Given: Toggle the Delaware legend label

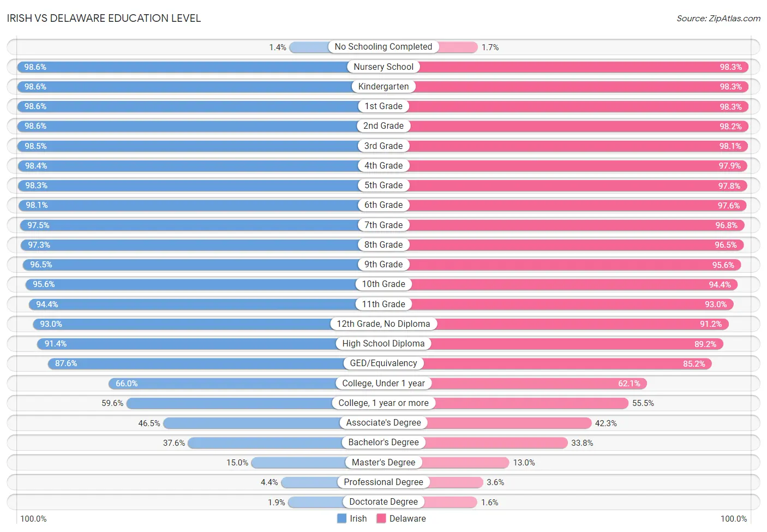Looking at the screenshot, I should [408, 518].
